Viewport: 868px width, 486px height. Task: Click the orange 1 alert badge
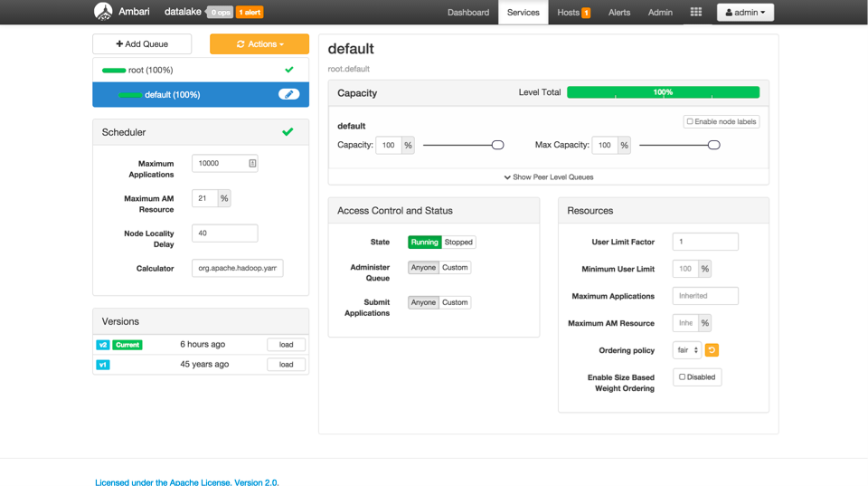coord(250,13)
